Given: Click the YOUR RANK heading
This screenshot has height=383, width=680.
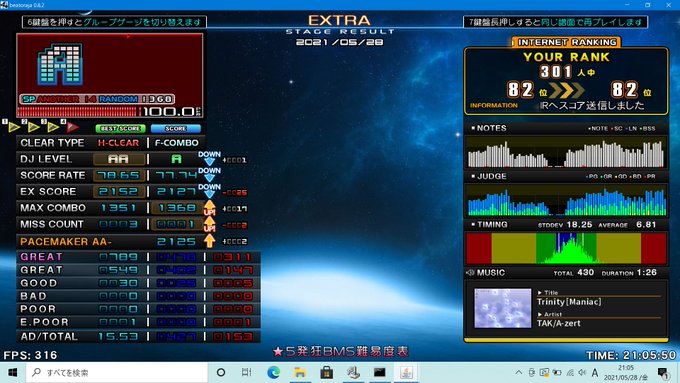Looking at the screenshot, I should tap(566, 57).
